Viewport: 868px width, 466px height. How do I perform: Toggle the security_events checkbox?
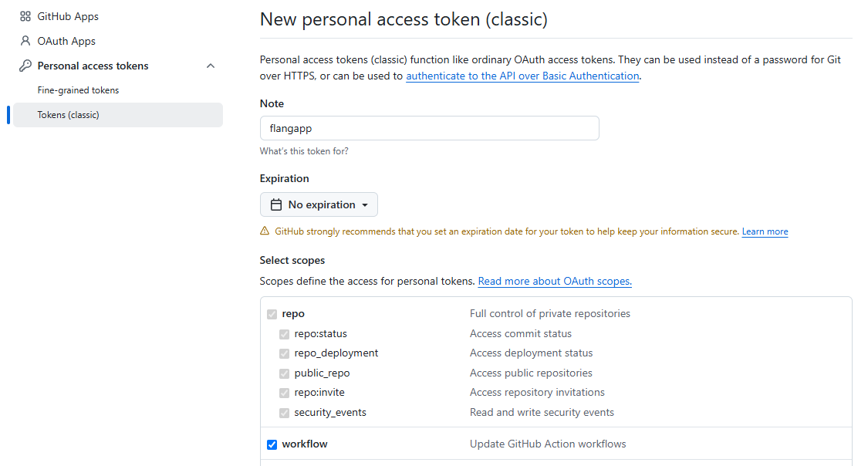tap(284, 413)
